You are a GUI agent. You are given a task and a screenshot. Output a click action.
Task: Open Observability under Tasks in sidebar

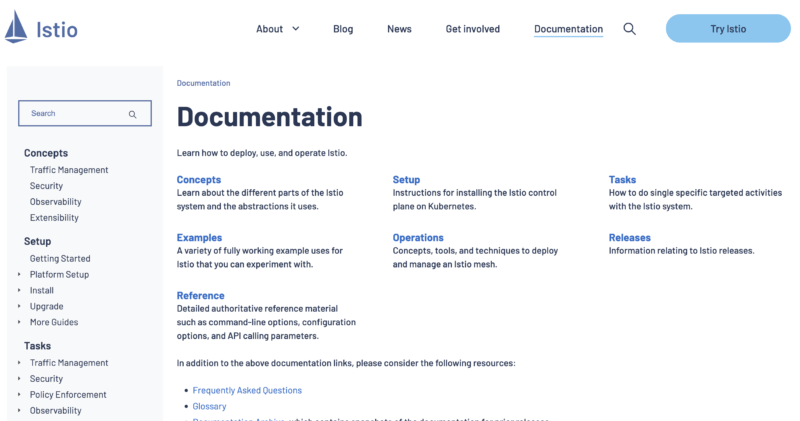[56, 410]
